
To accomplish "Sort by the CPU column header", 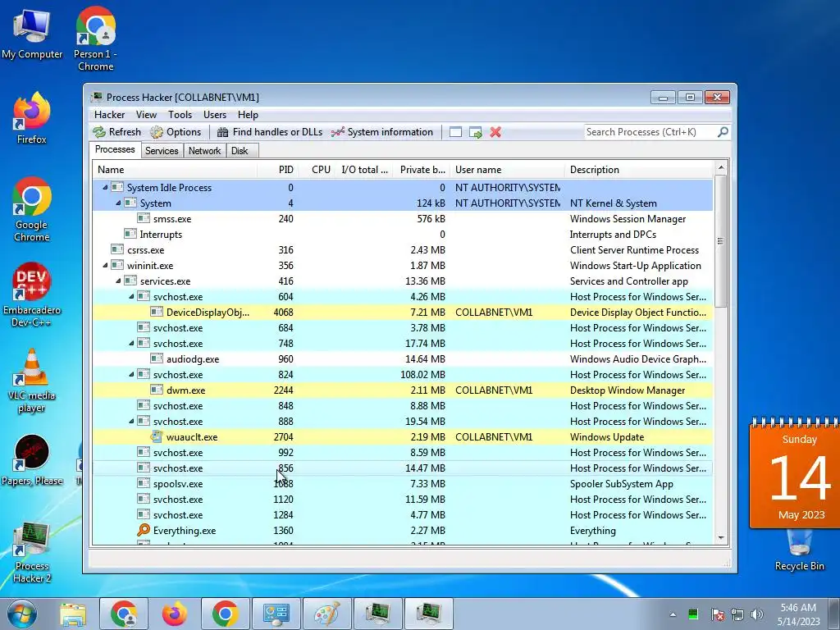I will (x=317, y=170).
